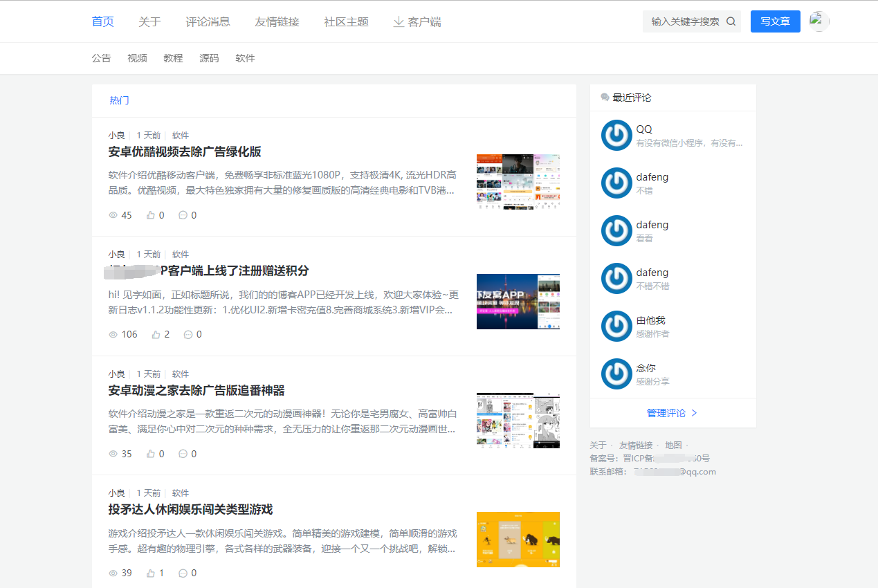
Task: Switch to the 视频 category tab
Action: click(x=137, y=58)
